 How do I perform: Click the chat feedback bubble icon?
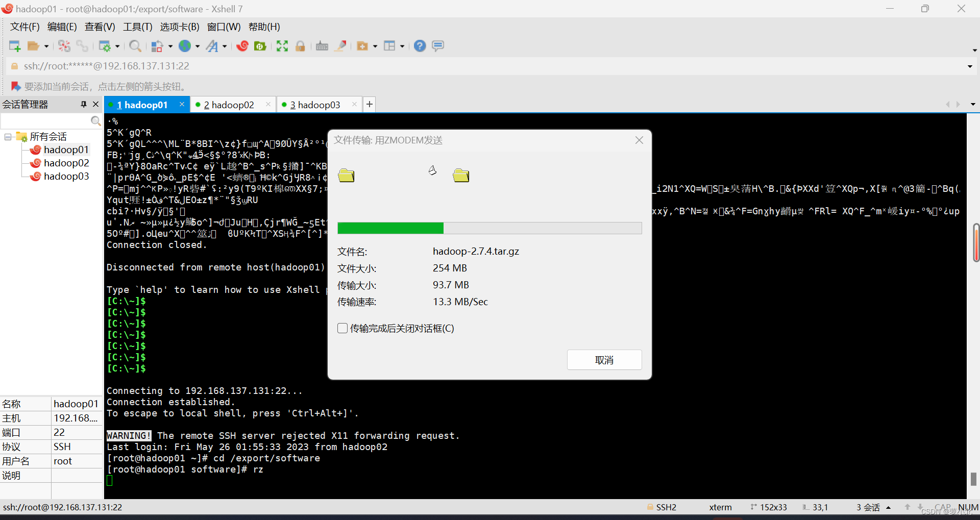(438, 46)
